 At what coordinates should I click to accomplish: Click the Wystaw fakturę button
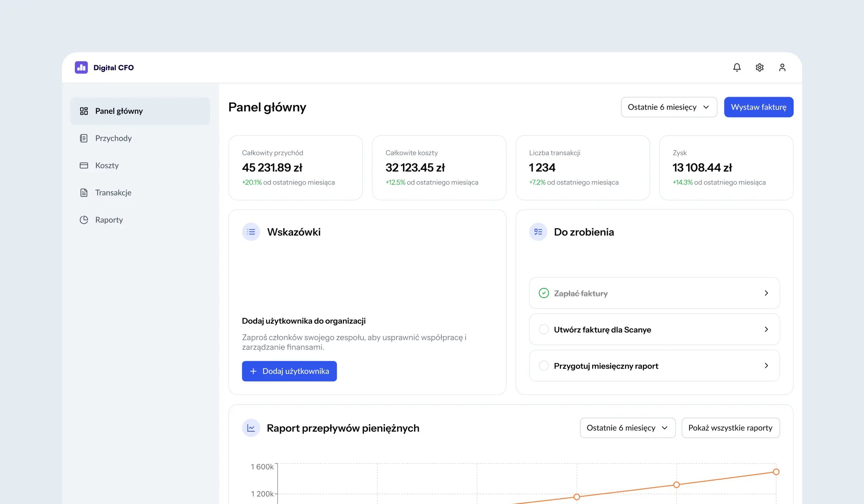pyautogui.click(x=759, y=107)
